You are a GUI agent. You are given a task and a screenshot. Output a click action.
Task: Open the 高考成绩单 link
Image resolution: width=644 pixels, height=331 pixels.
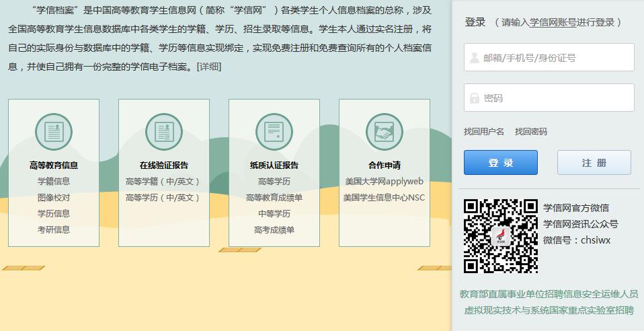[x=274, y=229]
